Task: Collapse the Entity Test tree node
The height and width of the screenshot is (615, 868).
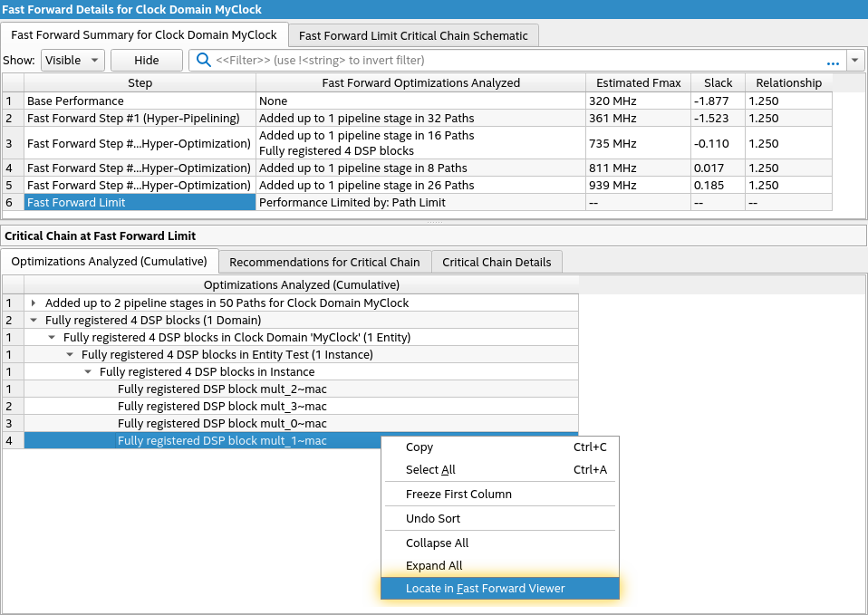Action: coord(71,354)
